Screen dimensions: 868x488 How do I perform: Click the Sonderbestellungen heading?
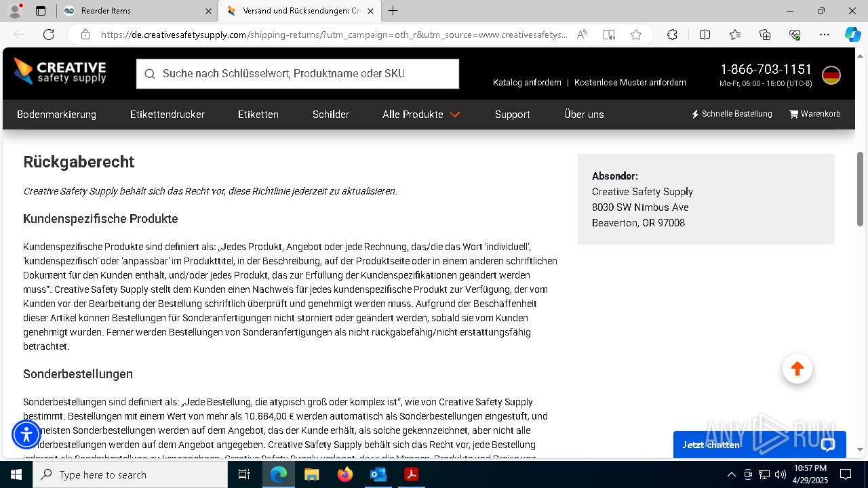click(x=78, y=374)
